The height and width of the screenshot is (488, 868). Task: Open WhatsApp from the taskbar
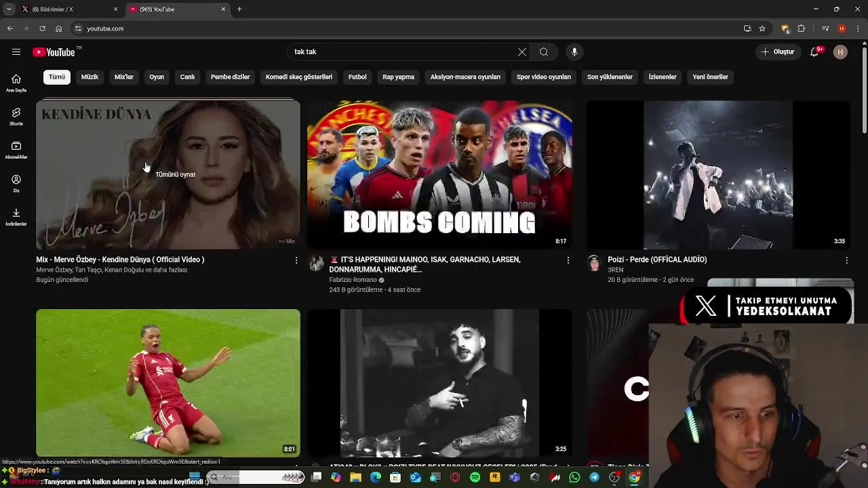(x=575, y=478)
